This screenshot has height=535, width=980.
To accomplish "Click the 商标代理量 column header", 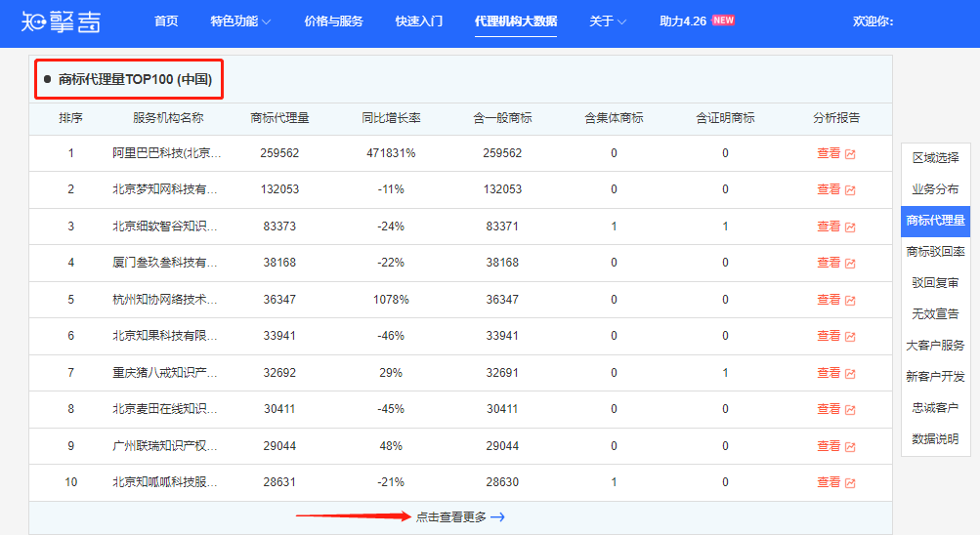I will click(x=279, y=118).
